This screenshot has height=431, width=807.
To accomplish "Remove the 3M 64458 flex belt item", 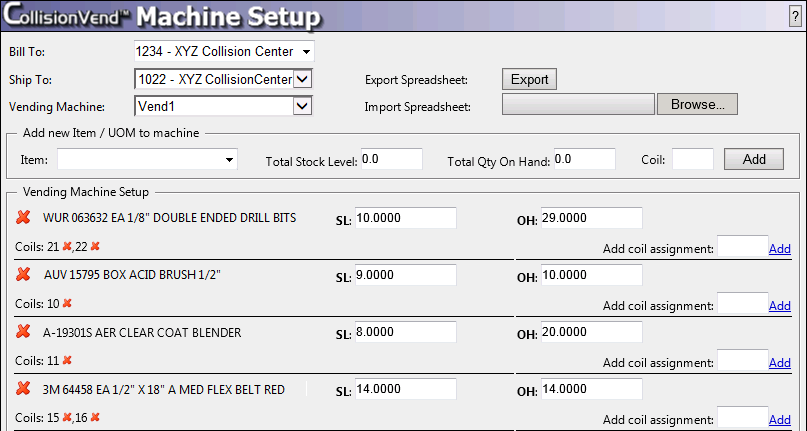I will pyautogui.click(x=22, y=389).
